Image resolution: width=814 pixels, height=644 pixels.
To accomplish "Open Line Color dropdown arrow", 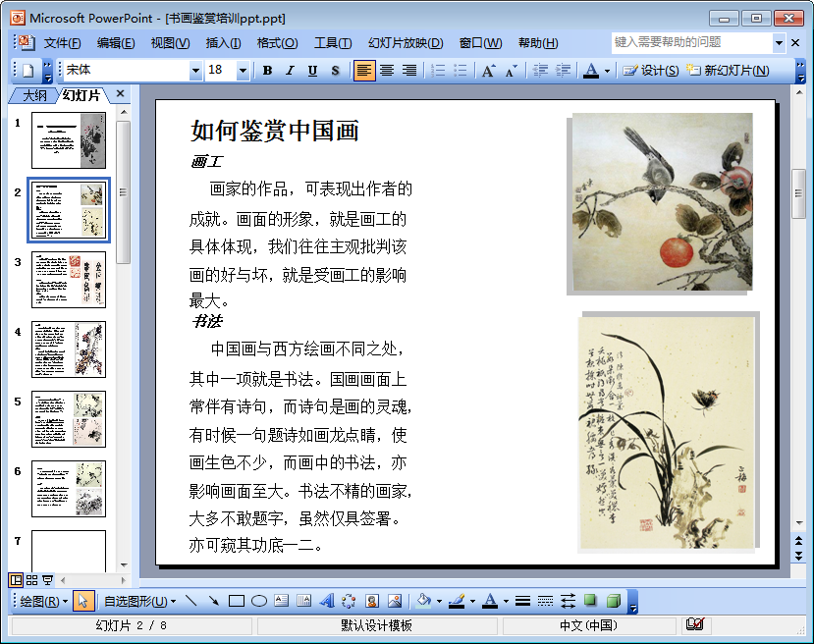I will 472,602.
